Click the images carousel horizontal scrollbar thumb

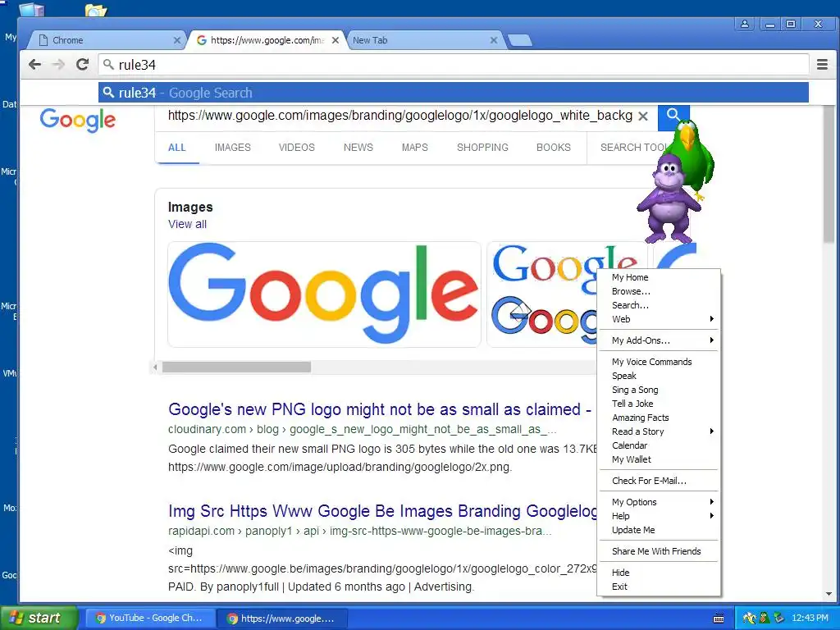point(236,367)
